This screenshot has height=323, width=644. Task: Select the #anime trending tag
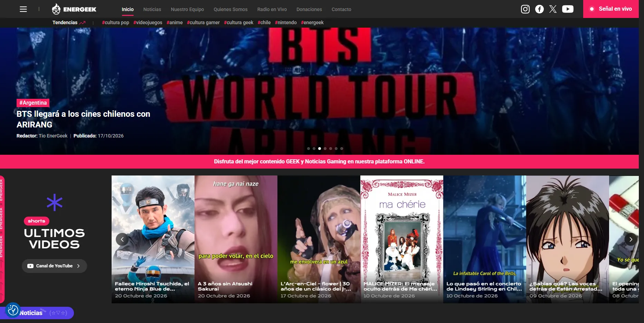[174, 22]
